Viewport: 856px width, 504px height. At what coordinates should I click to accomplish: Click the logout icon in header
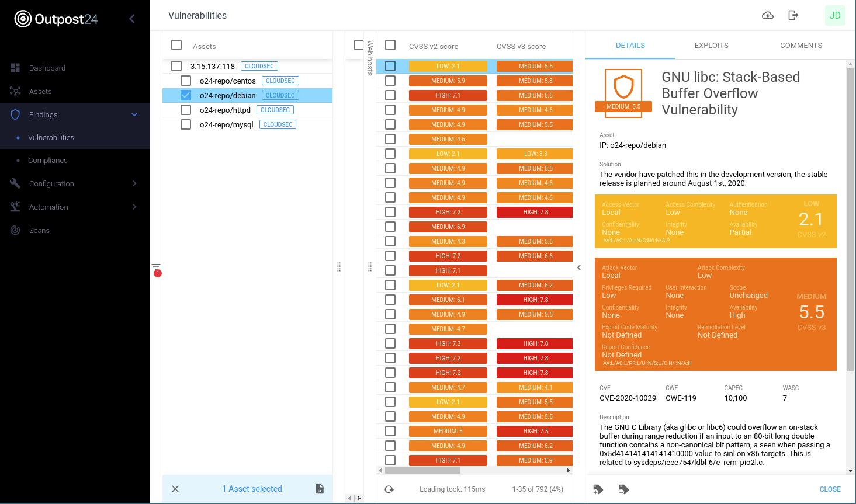tap(793, 15)
